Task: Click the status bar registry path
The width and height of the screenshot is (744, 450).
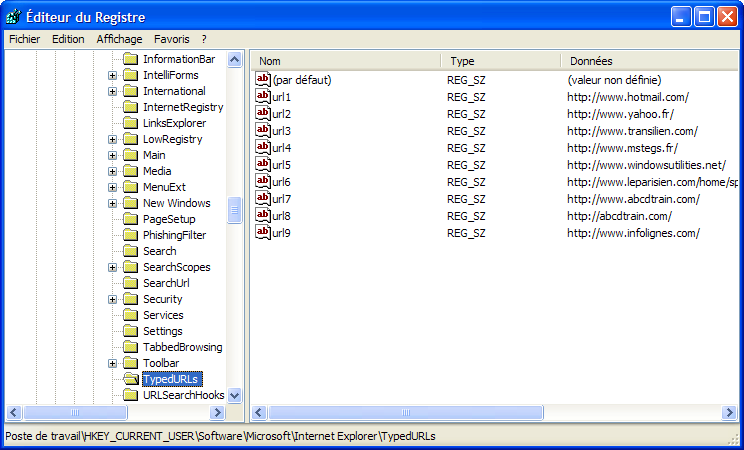Action: point(220,436)
